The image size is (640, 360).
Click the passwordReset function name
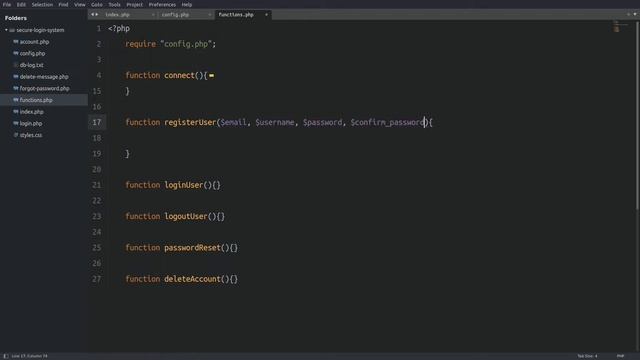coord(192,248)
